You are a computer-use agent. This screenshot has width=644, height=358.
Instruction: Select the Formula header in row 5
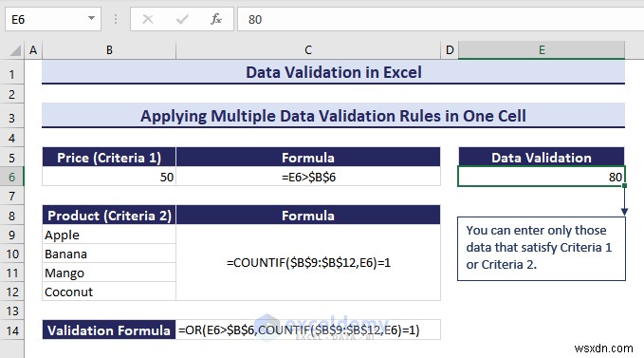tap(308, 158)
